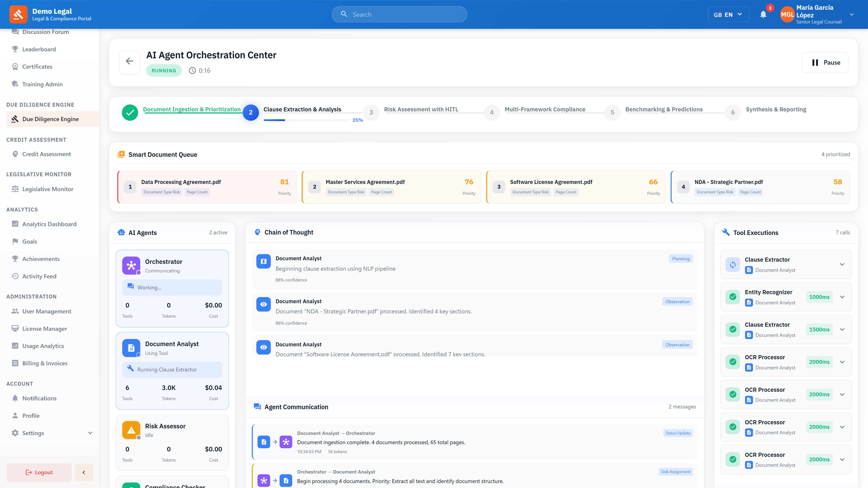868x488 pixels.
Task: Open Document Ingestion & Prioritization link
Action: (x=192, y=109)
